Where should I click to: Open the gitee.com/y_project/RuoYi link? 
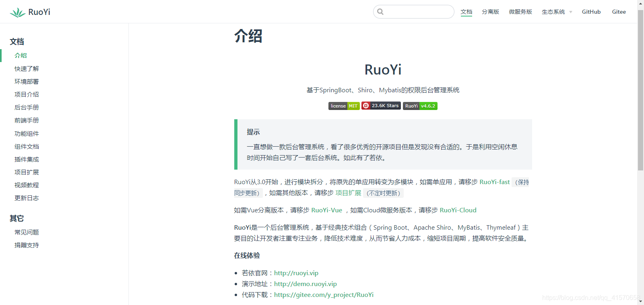(x=324, y=295)
